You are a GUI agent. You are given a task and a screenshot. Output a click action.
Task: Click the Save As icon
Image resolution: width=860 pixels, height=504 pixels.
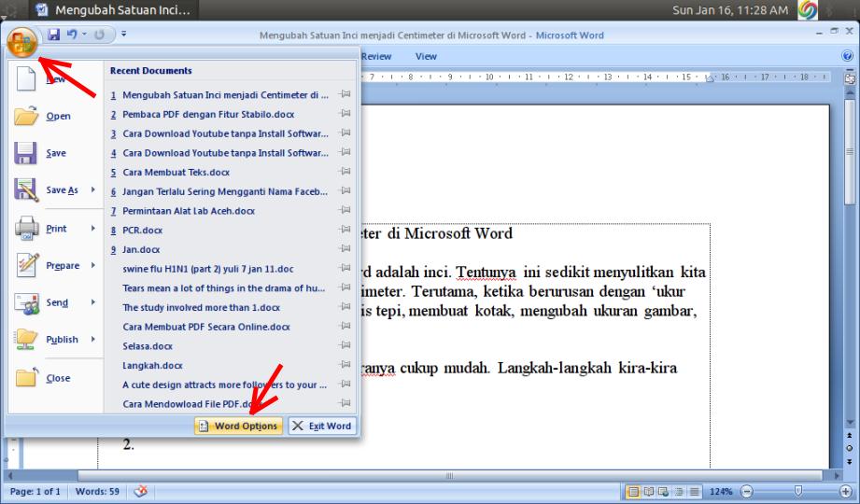[x=26, y=189]
